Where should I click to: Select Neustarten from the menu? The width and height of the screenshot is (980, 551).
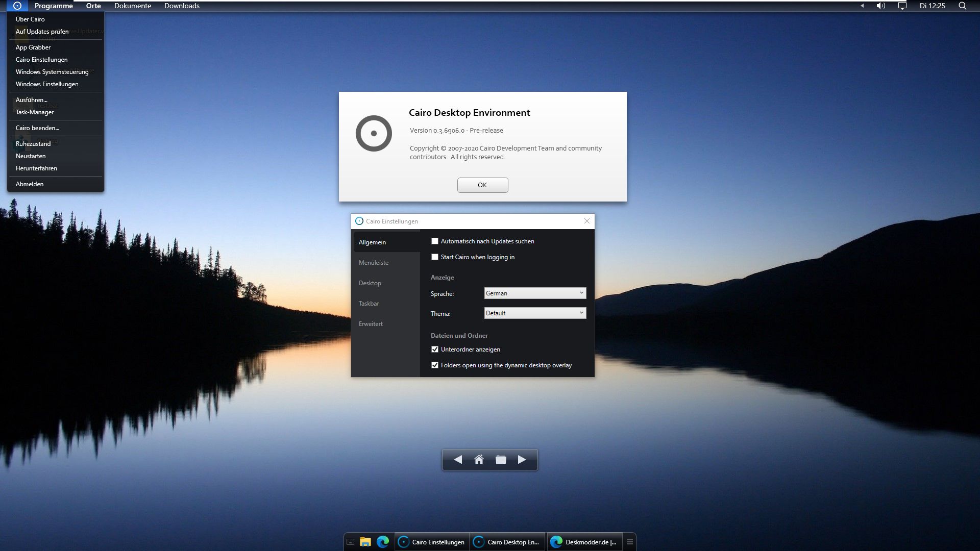[x=56, y=156]
